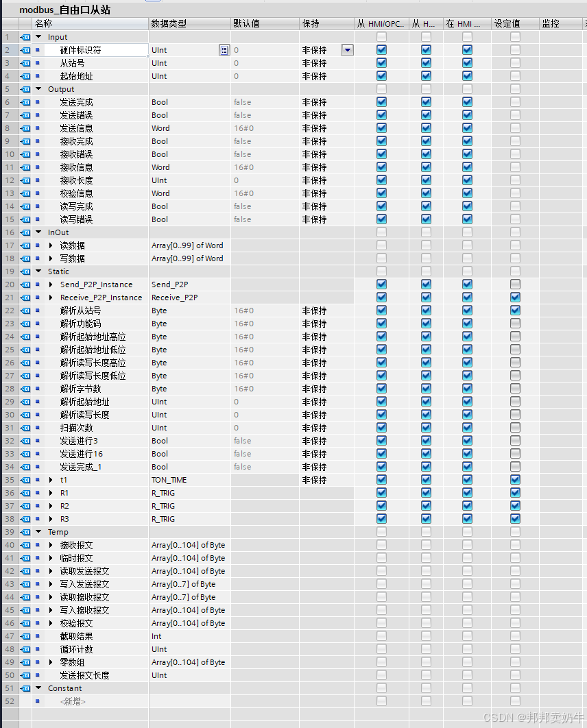587x728 pixels.
Task: Collapse the Static section
Action: pyautogui.click(x=38, y=271)
